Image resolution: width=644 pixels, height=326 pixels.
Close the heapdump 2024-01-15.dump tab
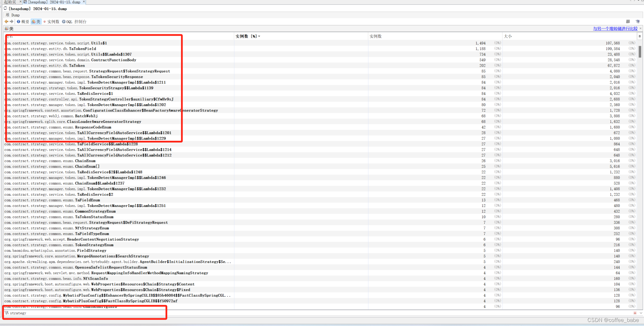(84, 2)
